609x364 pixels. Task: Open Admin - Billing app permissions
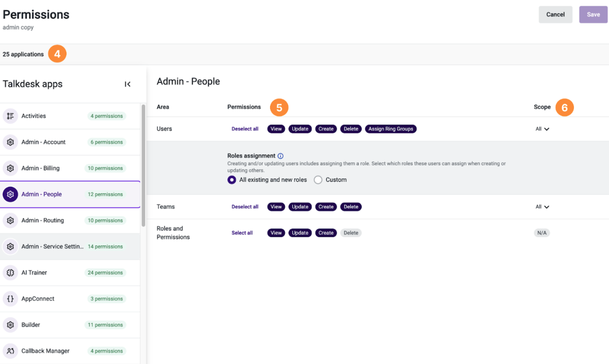(x=70, y=168)
